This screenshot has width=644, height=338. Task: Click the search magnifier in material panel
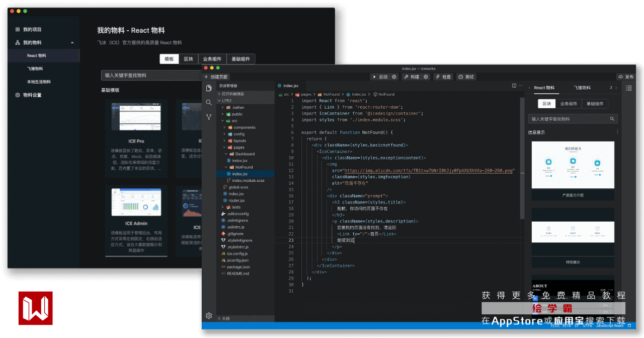click(612, 119)
